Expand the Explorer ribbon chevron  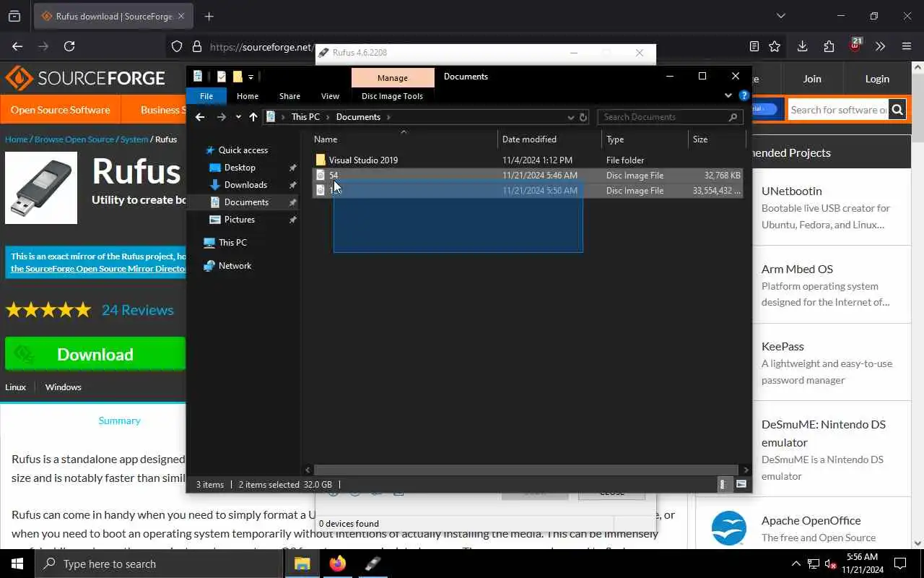728,95
